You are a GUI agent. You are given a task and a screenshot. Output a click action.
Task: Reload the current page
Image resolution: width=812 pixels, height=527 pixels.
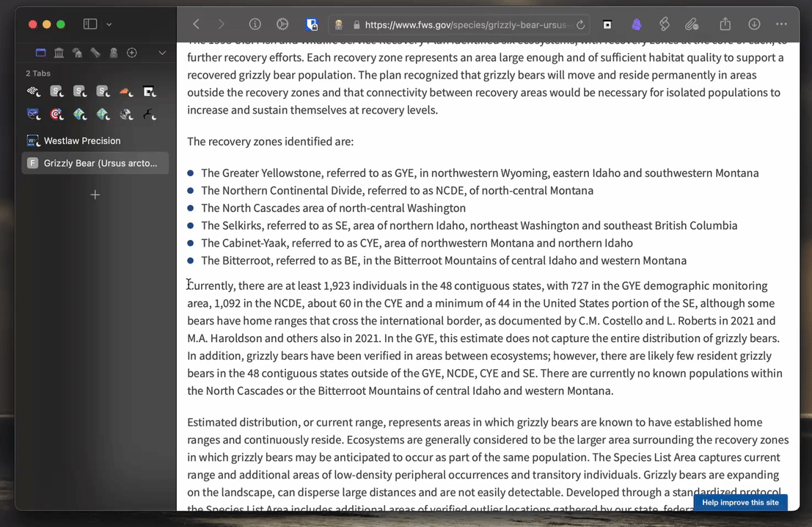pyautogui.click(x=580, y=25)
